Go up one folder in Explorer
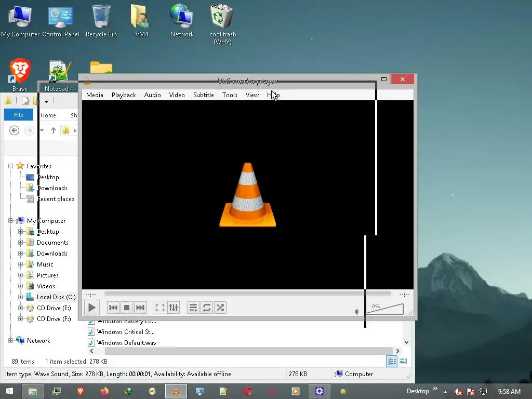Image resolution: width=532 pixels, height=399 pixels. coord(54,130)
